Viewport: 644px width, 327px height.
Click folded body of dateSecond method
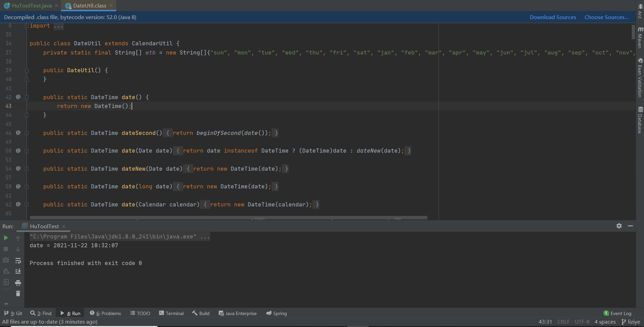tap(221, 133)
